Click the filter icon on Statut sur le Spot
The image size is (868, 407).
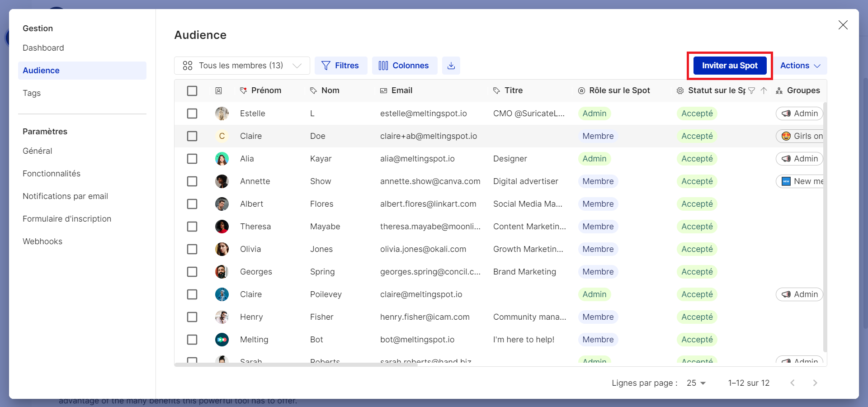tap(752, 90)
